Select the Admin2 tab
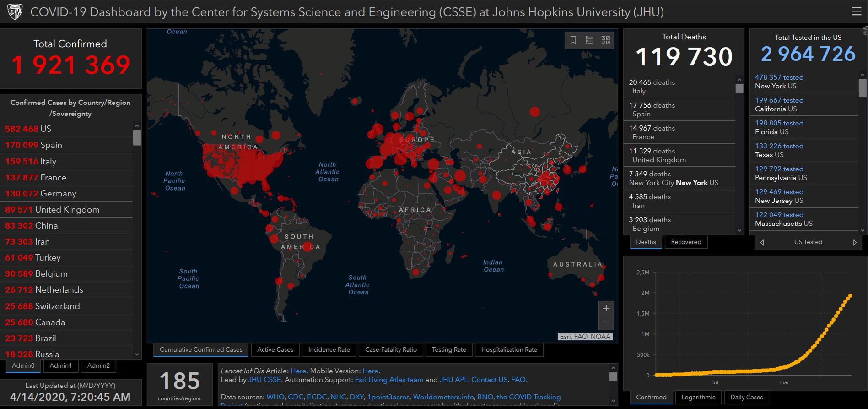The image size is (868, 409). tap(98, 365)
